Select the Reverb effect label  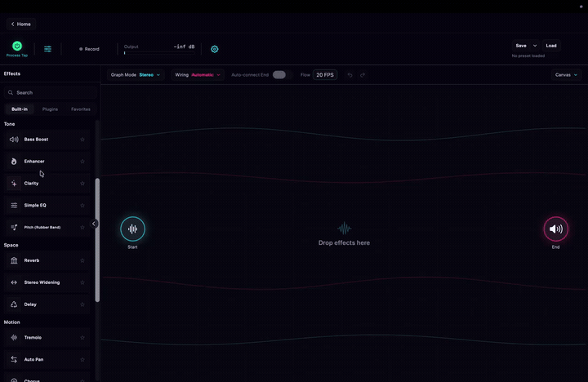point(32,260)
